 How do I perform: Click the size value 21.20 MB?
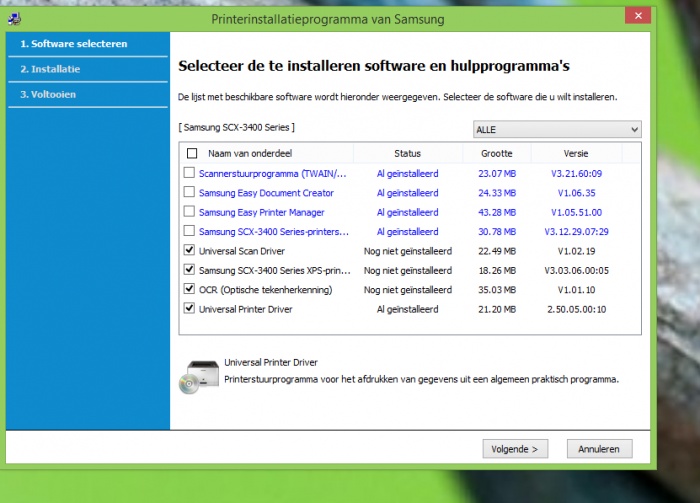click(x=497, y=309)
